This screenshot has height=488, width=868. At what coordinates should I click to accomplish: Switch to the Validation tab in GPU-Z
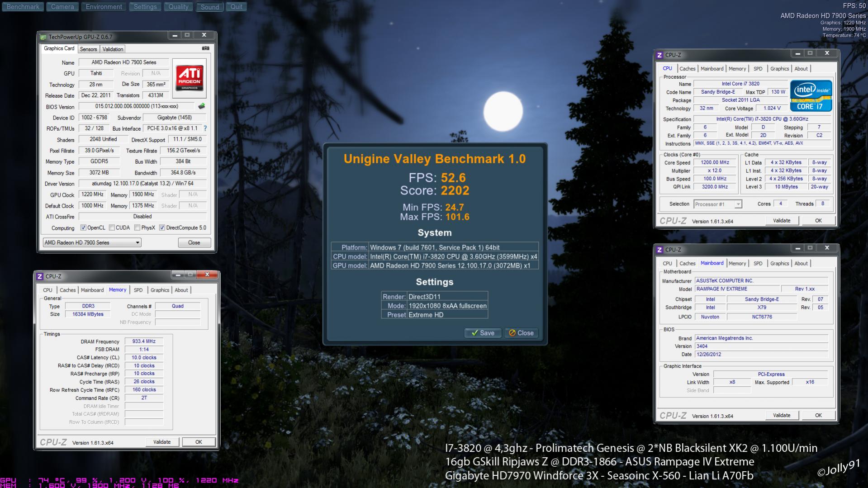click(x=113, y=49)
